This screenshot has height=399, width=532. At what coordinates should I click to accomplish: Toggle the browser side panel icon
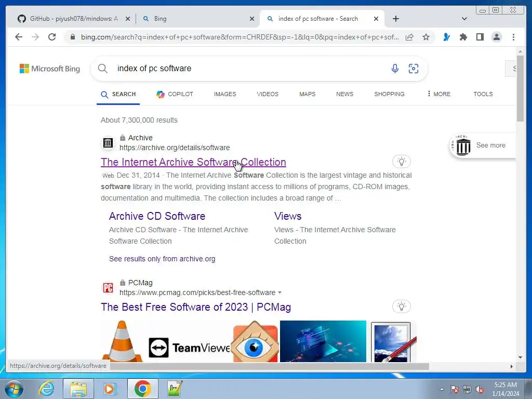[480, 37]
